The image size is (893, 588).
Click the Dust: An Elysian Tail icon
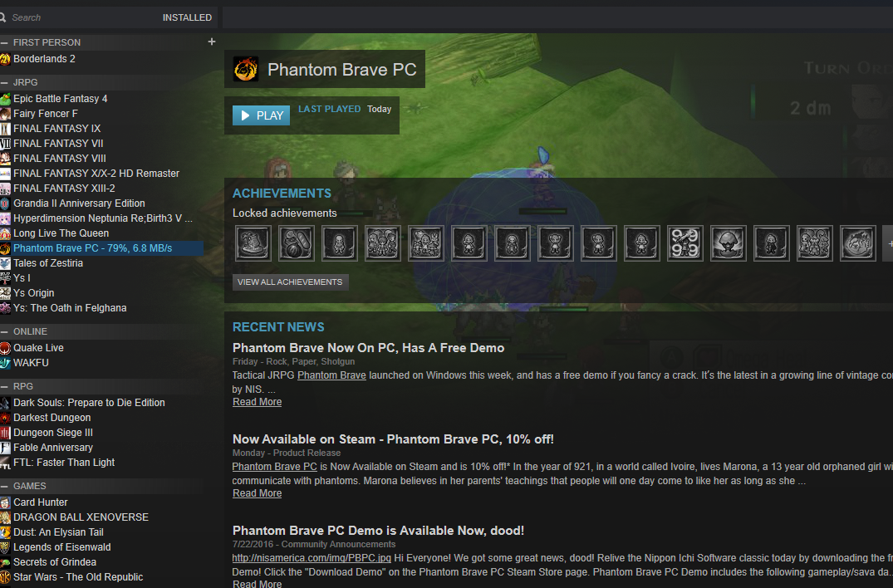(5, 532)
